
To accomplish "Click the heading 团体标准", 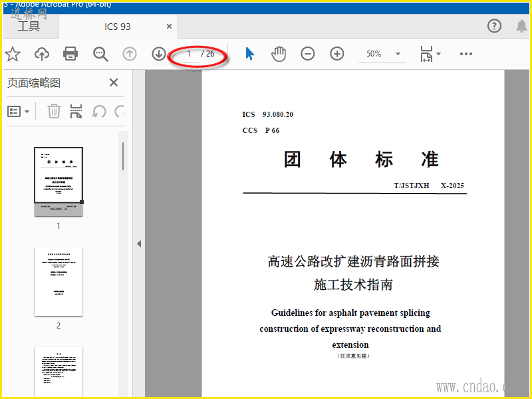I will point(361,159).
